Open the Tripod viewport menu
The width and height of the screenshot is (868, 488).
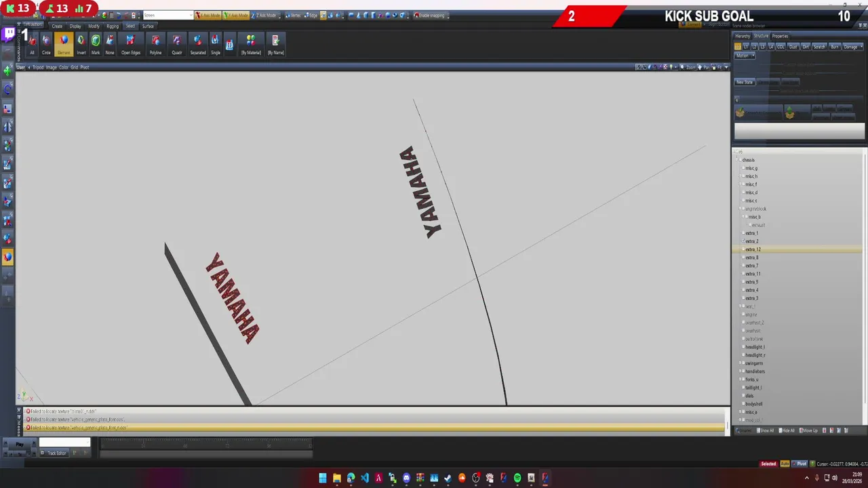(x=38, y=67)
